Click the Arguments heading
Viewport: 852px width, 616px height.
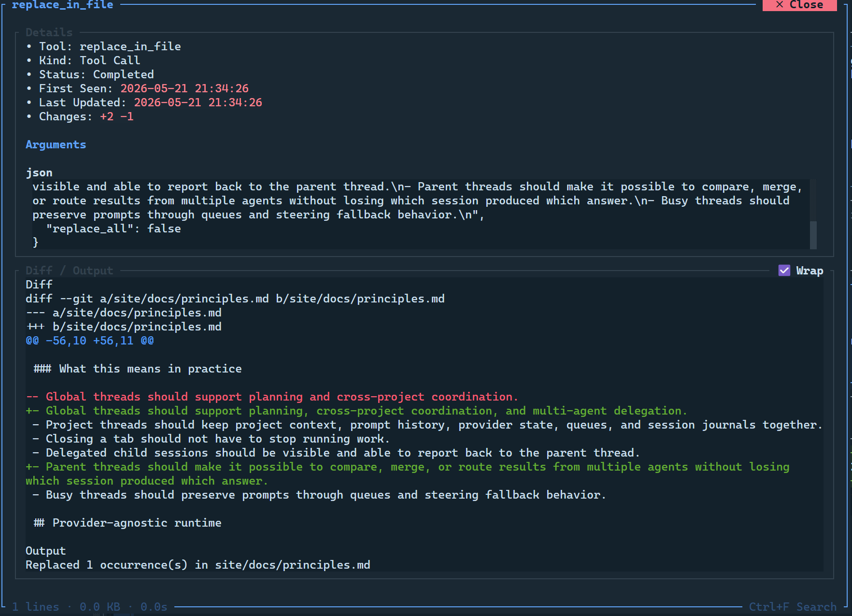click(x=56, y=144)
